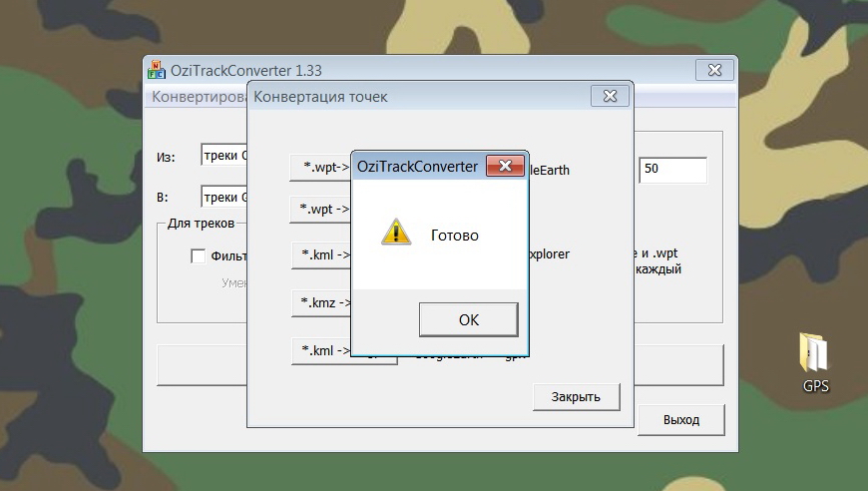This screenshot has height=491, width=868.
Task: Confirm the Готово message with OK
Action: [468, 319]
